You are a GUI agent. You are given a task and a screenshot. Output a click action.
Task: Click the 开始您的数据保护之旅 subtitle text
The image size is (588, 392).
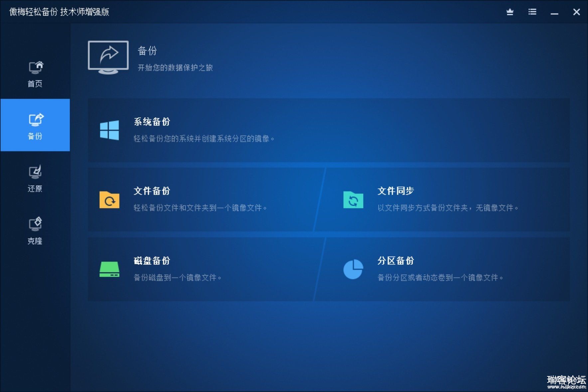(x=175, y=68)
